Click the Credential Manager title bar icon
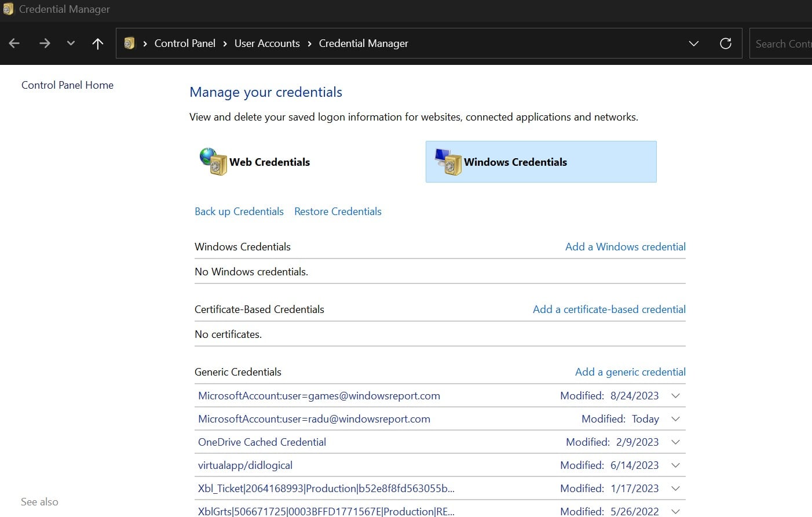This screenshot has width=812, height=517. coord(8,9)
